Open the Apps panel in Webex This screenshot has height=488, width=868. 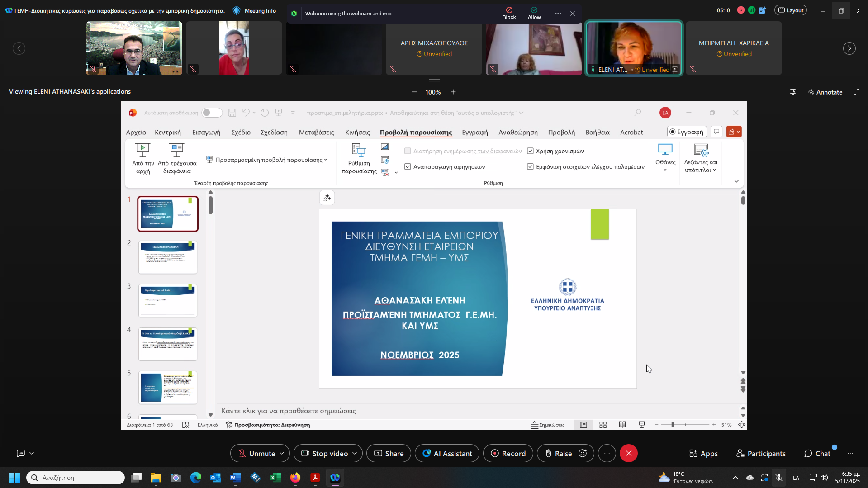point(703,453)
